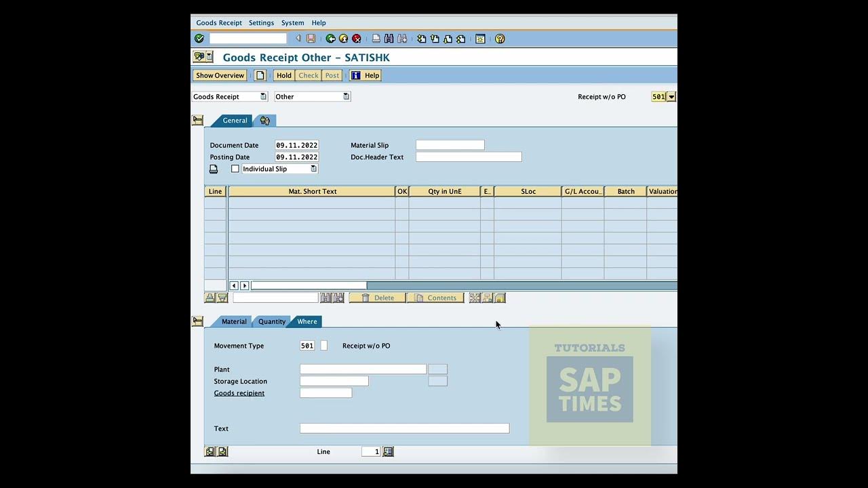Click the table scroll-left arrow
This screenshot has width=868, height=488.
[x=234, y=285]
